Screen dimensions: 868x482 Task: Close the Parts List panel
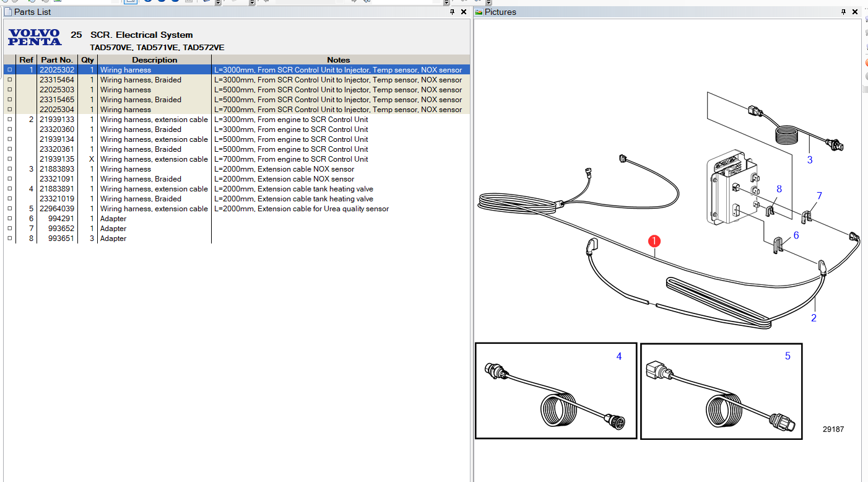(x=464, y=12)
